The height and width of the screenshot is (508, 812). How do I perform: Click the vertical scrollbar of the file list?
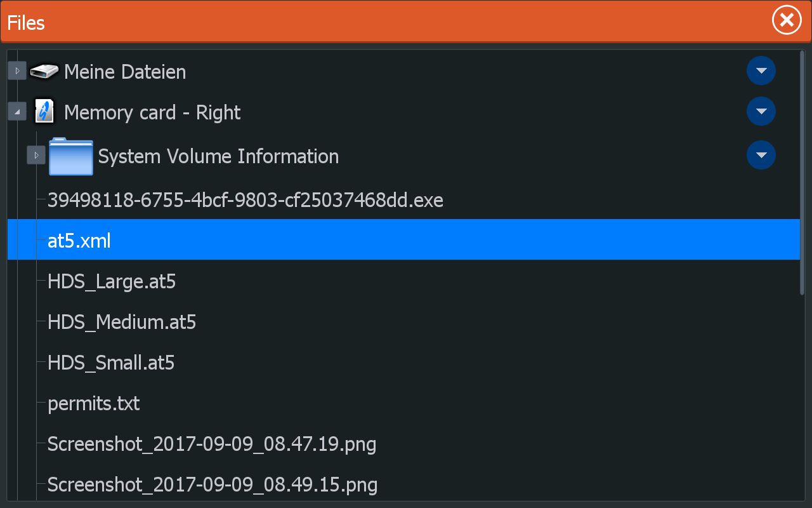click(x=802, y=171)
